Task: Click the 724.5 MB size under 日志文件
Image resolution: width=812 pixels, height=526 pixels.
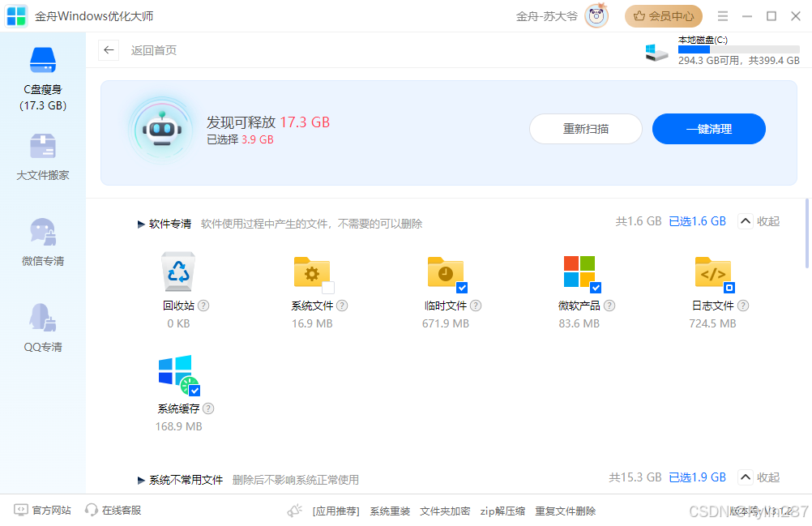Action: [712, 323]
